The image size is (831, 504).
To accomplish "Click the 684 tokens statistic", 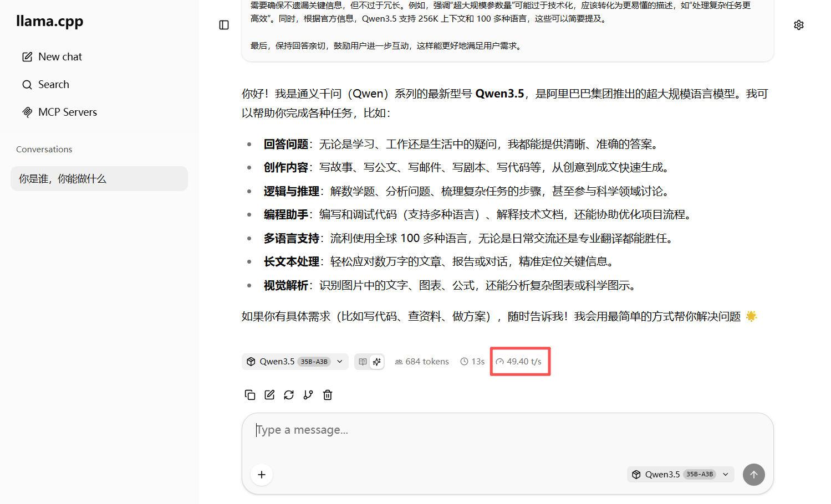I will [x=422, y=362].
